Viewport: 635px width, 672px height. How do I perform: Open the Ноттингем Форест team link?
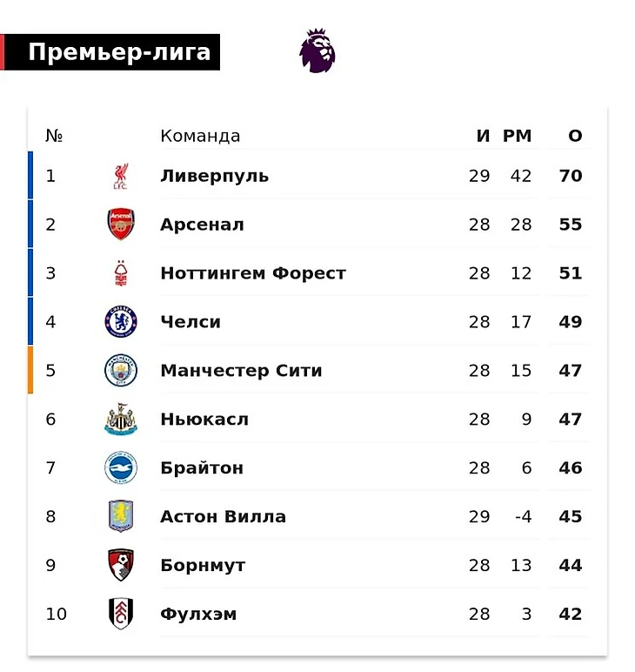pos(252,273)
